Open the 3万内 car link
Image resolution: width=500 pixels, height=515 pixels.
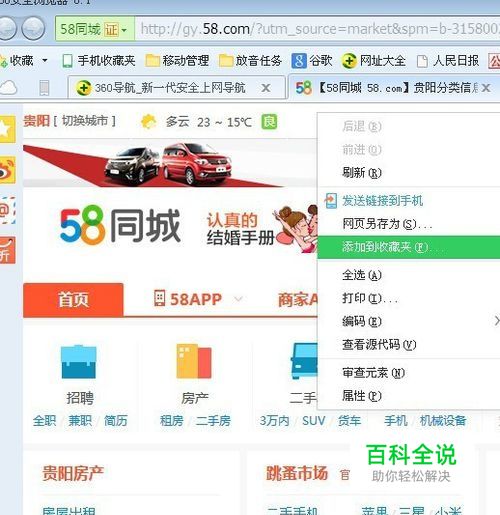(274, 421)
